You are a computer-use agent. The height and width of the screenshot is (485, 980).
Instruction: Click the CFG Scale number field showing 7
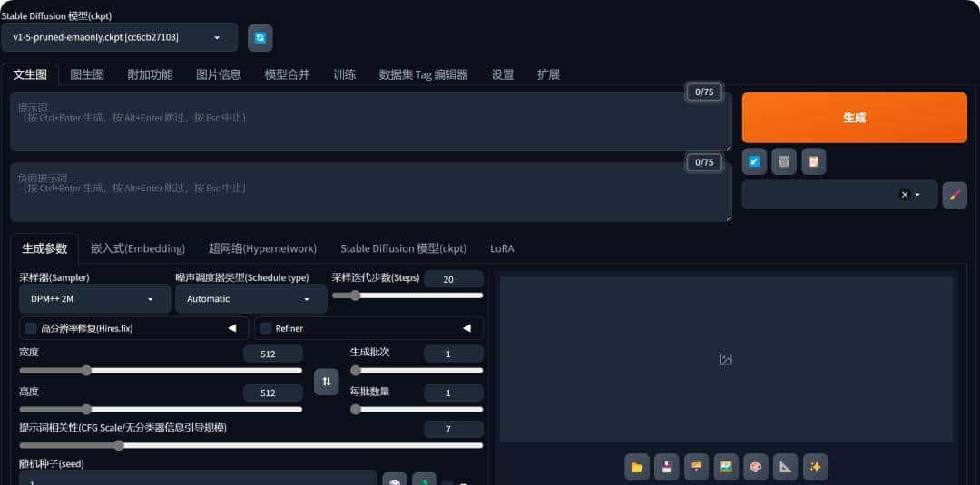pyautogui.click(x=454, y=429)
